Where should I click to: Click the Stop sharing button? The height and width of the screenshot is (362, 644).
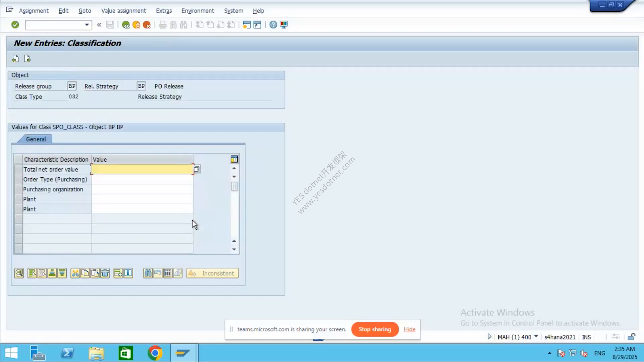pos(375,329)
